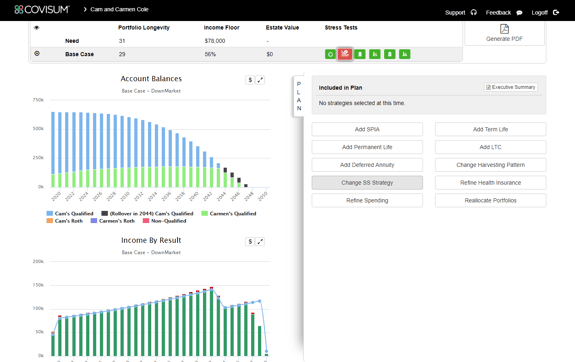Click the Generate PDF document icon
Viewport: 575px width, 362px height.
point(504,29)
